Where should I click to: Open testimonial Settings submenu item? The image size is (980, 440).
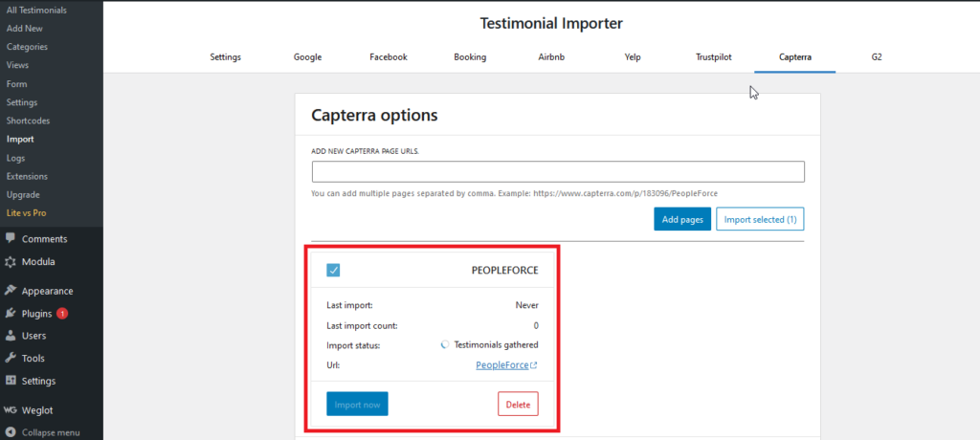(x=22, y=102)
